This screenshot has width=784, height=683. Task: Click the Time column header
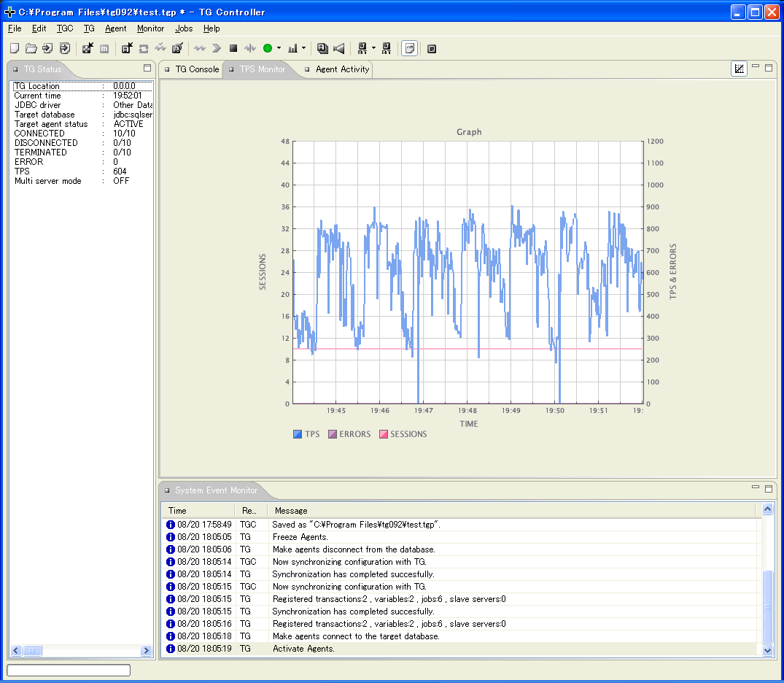(177, 511)
